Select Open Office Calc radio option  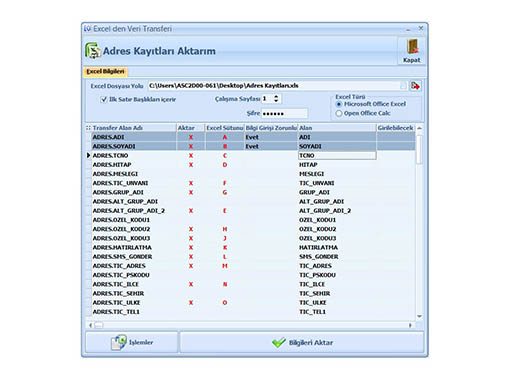[x=339, y=113]
